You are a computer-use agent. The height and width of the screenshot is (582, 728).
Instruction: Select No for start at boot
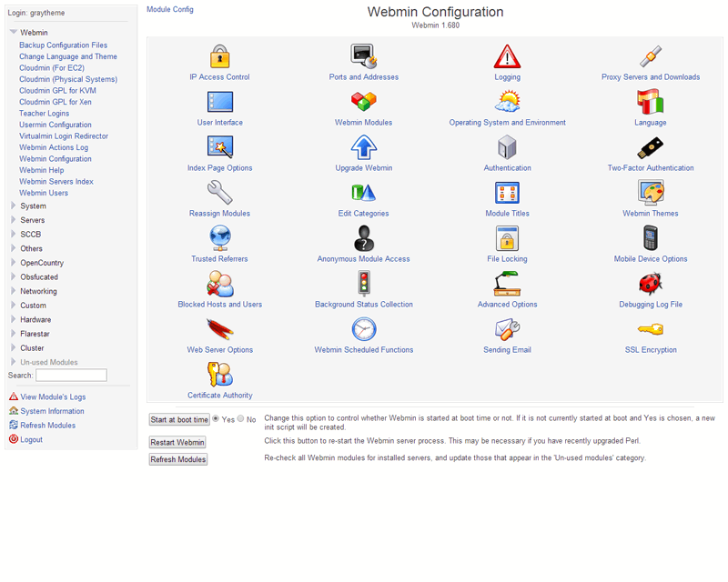(240, 418)
